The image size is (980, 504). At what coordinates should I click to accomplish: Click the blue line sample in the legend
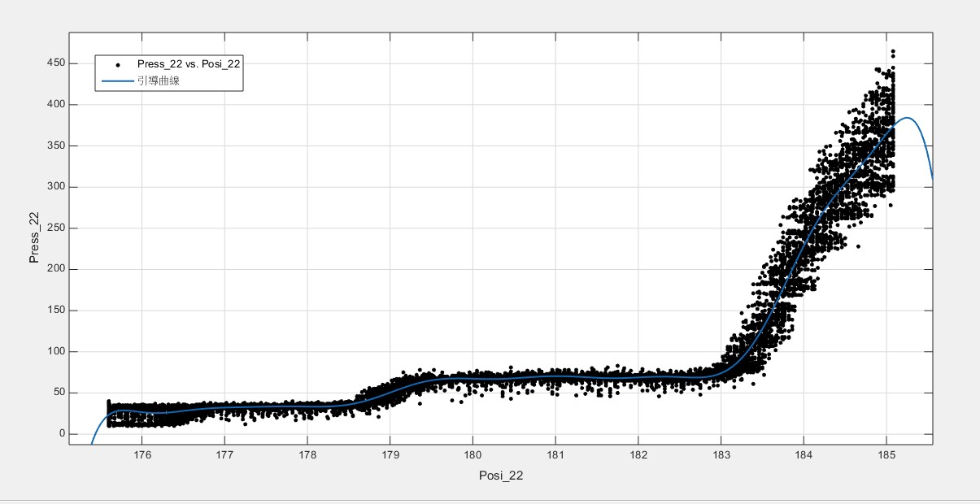coord(118,81)
